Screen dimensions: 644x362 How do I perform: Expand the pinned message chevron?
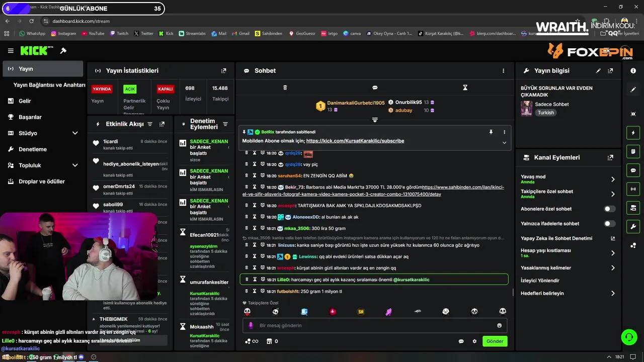click(x=504, y=143)
